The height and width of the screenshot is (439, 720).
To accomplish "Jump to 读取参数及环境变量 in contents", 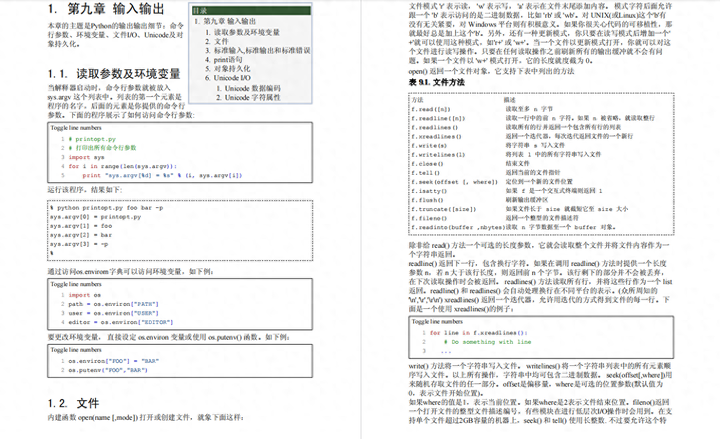I will coord(247,32).
